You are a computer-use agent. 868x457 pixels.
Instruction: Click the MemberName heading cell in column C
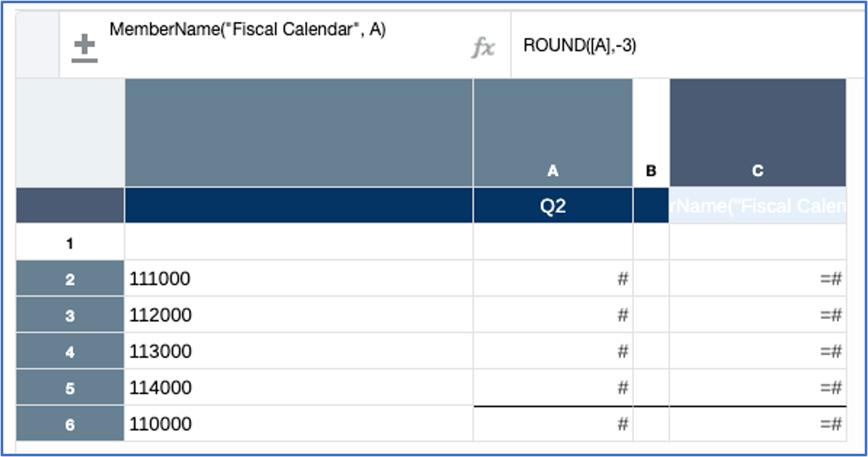758,206
